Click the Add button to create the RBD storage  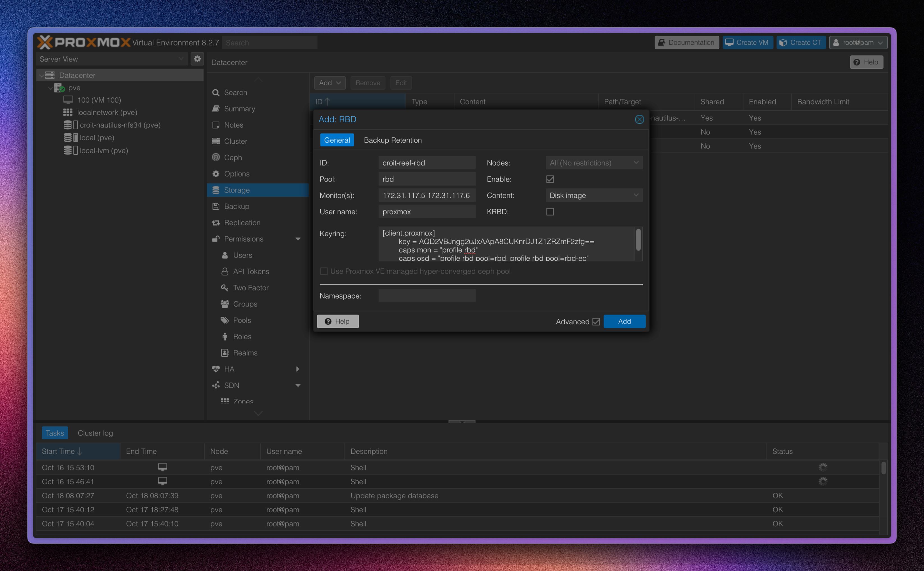coord(624,321)
